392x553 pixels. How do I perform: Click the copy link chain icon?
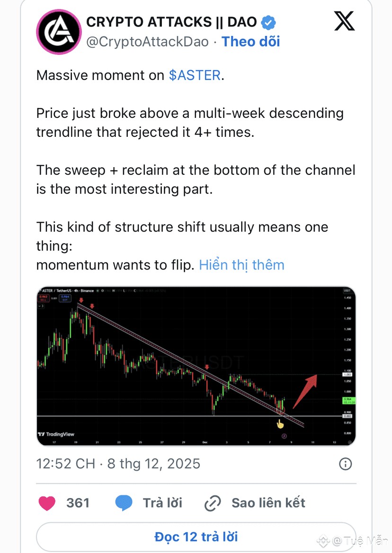pos(213,503)
